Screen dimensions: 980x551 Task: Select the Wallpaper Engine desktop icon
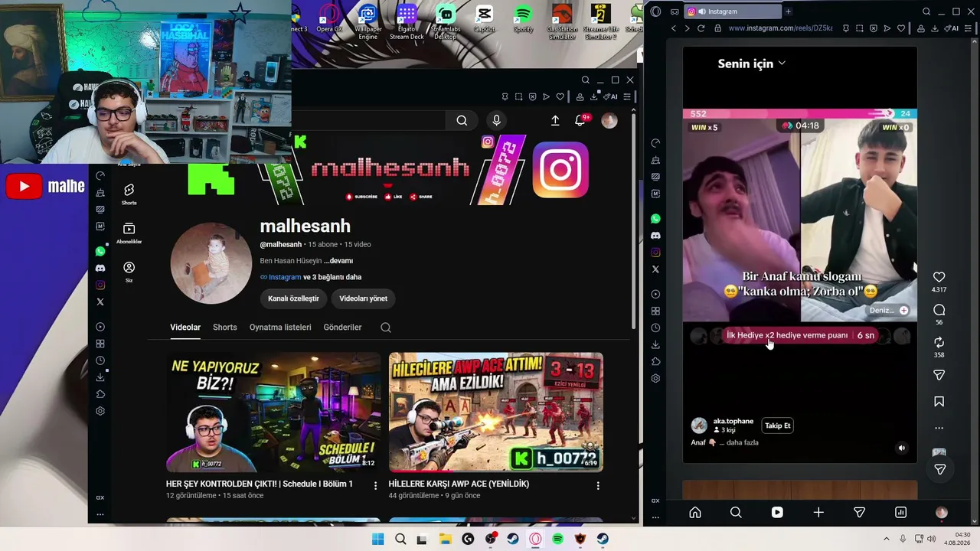(368, 23)
